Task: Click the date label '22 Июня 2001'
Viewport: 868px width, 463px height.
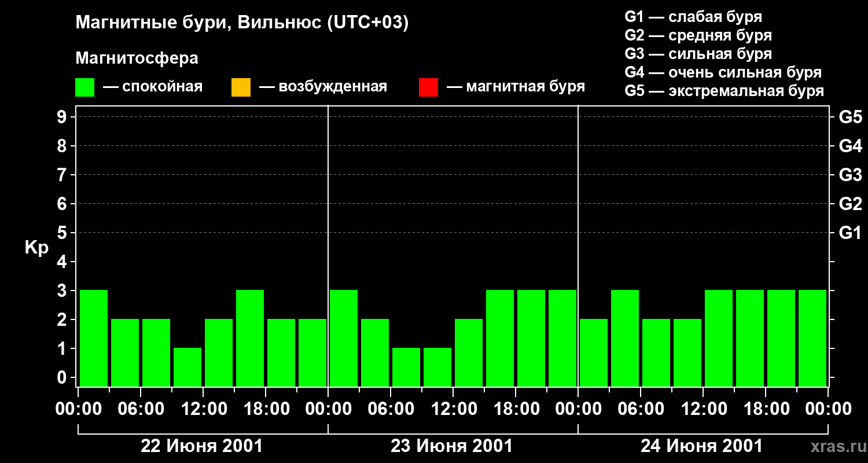Action: click(x=202, y=446)
